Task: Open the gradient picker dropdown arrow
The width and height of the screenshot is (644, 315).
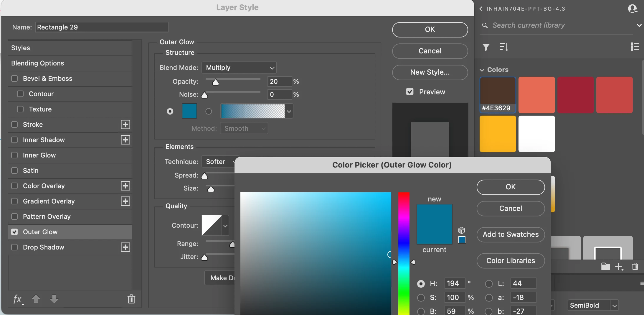Action: click(289, 111)
